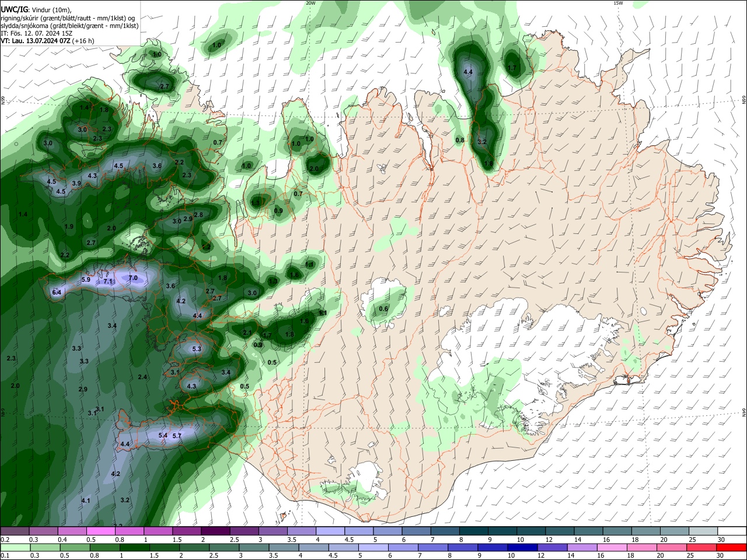This screenshot has width=747, height=560.
Task: Select the 15W longitude label at top
Action: pos(619,3)
